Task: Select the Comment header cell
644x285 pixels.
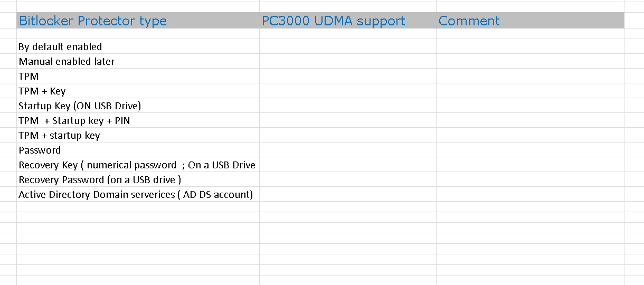Action: (x=530, y=21)
